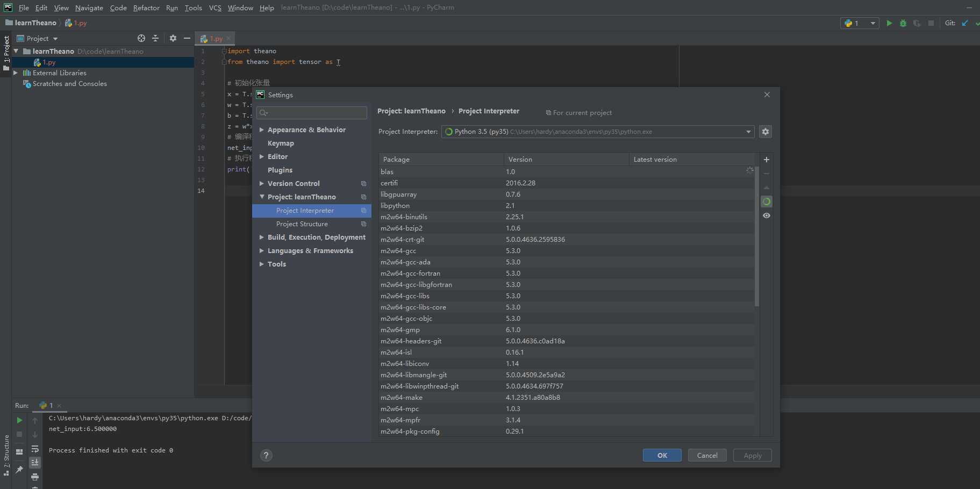The height and width of the screenshot is (489, 980).
Task: Click the package list vertical scrollbar
Action: pos(757,236)
